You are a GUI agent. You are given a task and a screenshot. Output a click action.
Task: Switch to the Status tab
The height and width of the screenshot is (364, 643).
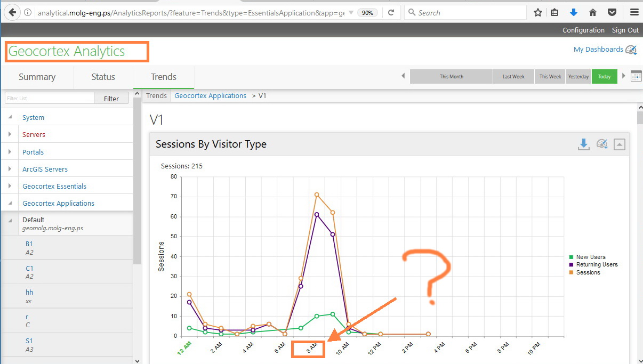click(x=103, y=77)
